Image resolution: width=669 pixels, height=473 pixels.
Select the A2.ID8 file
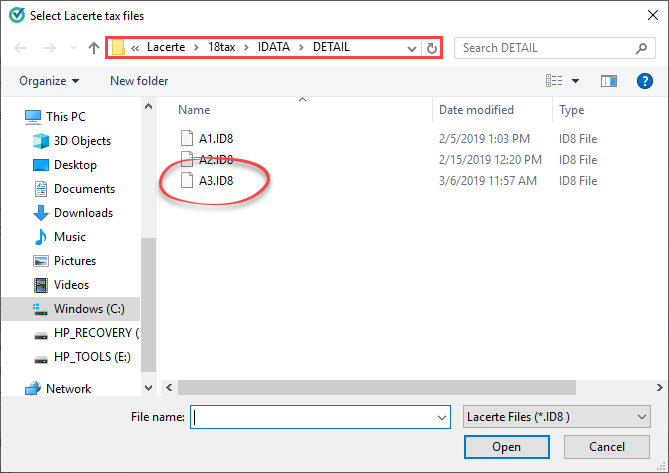216,160
